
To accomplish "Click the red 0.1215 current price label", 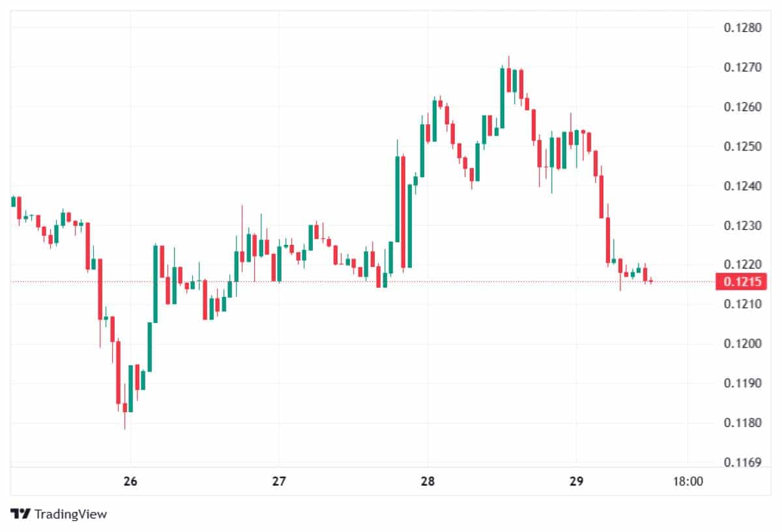I will point(741,282).
